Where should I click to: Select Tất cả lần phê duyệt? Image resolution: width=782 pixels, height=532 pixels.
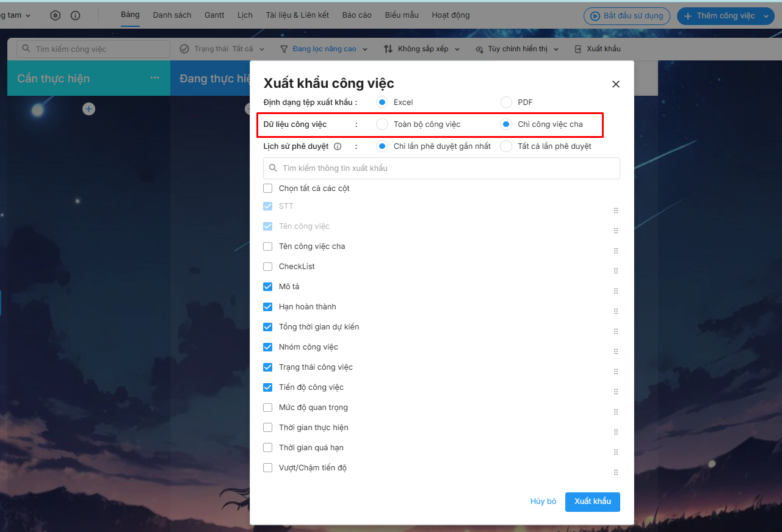[506, 146]
